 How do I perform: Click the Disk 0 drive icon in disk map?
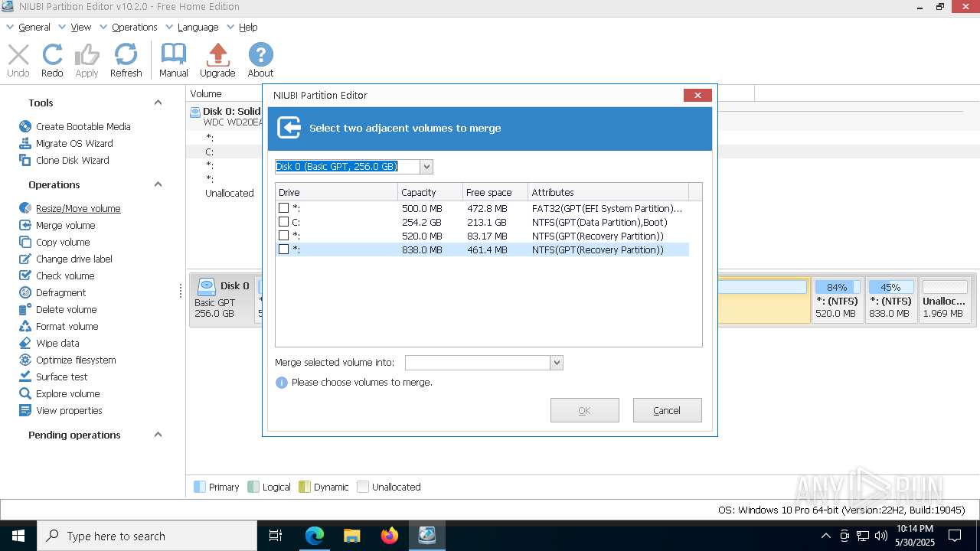(x=207, y=287)
